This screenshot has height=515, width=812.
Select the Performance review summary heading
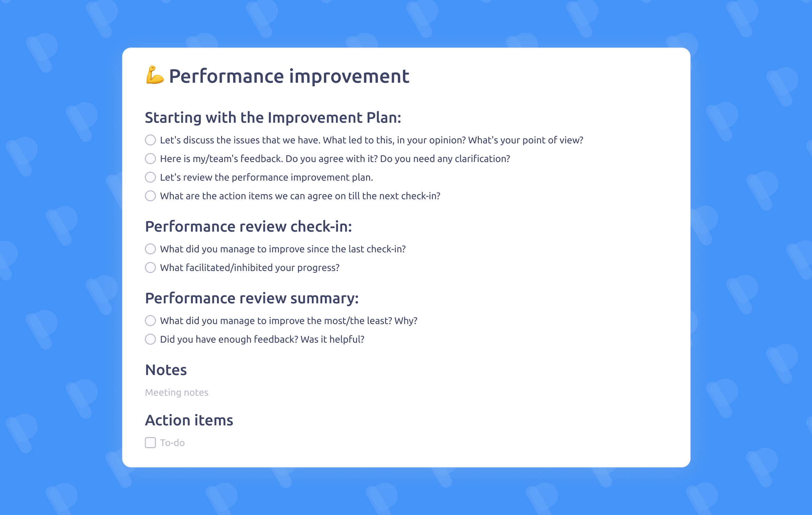[x=252, y=299]
